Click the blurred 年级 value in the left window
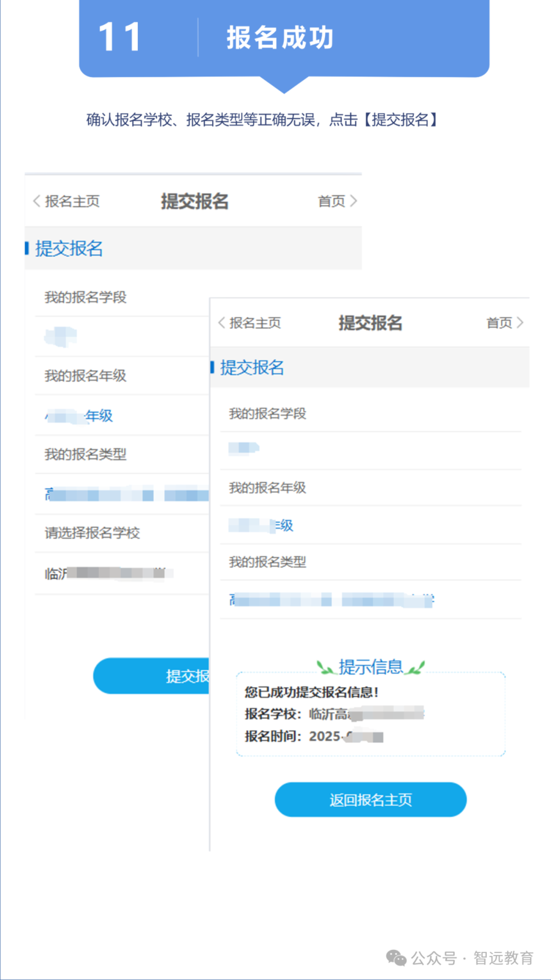This screenshot has width=551, height=980. (79, 416)
